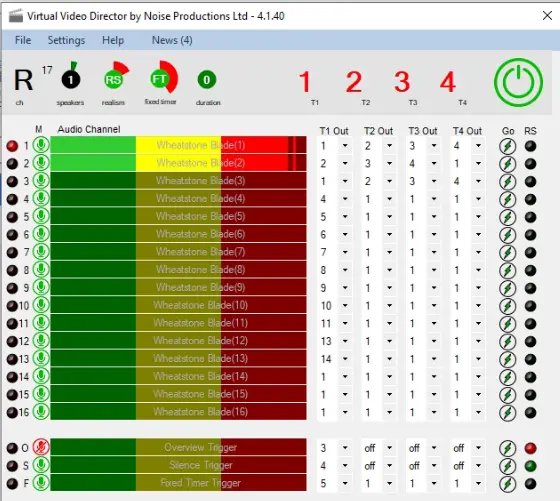Click the Silence Trigger bar
Screen dimensions: 560x501
(x=178, y=465)
